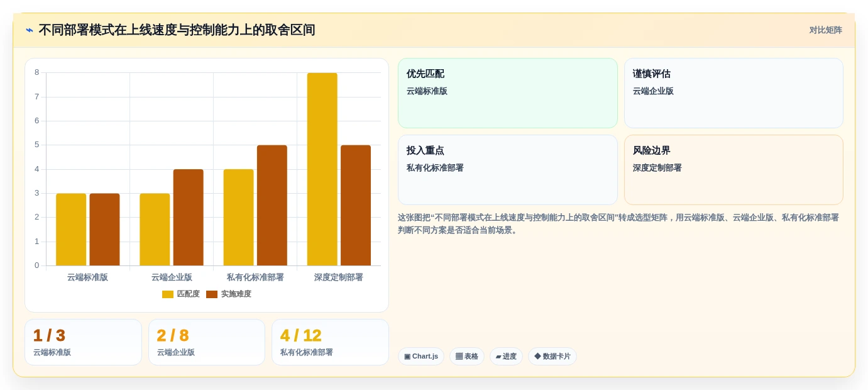This screenshot has width=868, height=390.
Task: Click the brown 实施难度 bar for 私有化标准部署
Action: [x=272, y=206]
